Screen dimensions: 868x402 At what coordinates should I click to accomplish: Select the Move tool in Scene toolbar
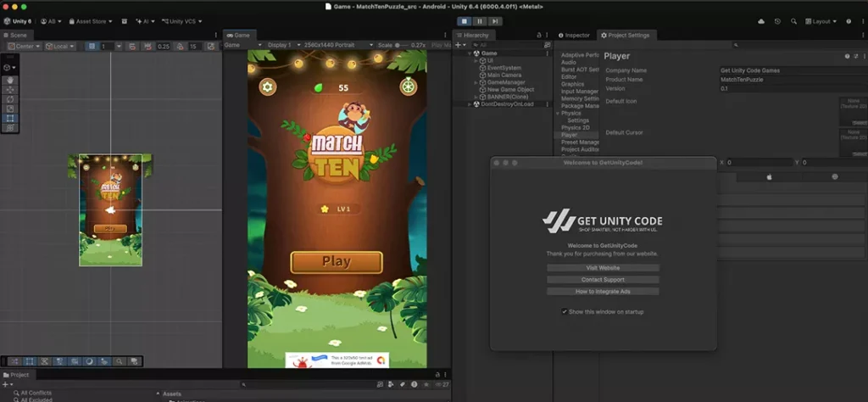coord(10,90)
